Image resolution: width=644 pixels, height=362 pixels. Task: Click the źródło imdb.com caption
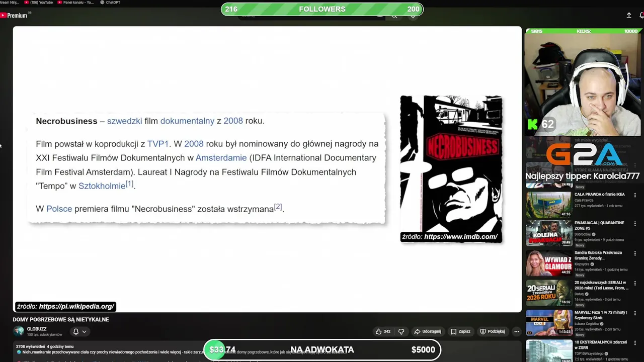point(450,237)
